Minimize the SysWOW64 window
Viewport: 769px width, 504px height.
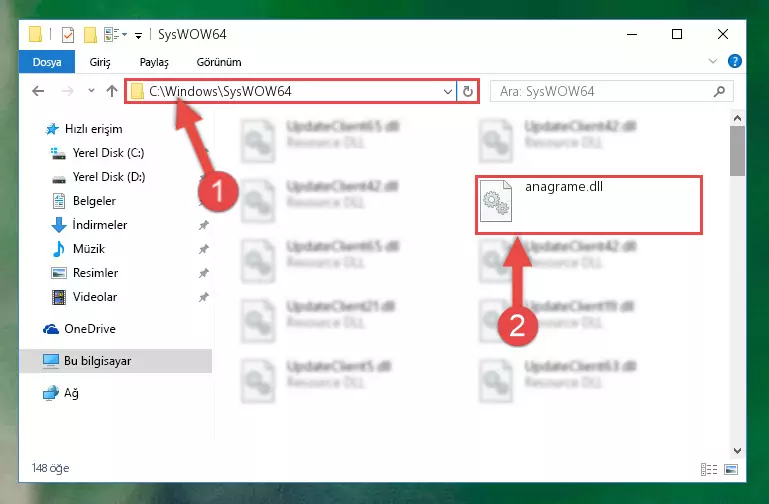pos(632,34)
